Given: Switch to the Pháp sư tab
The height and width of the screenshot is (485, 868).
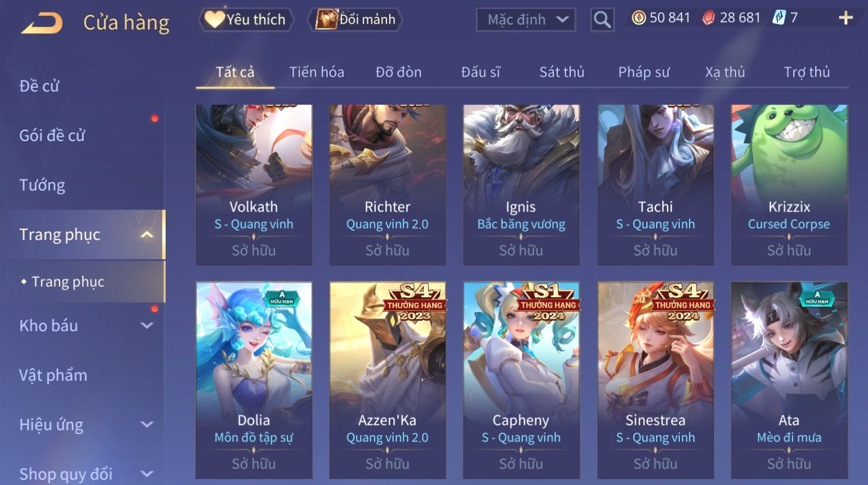Looking at the screenshot, I should [x=644, y=72].
